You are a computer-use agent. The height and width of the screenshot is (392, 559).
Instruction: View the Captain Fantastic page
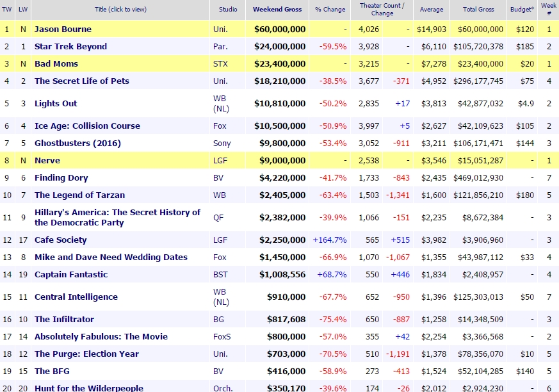click(71, 275)
